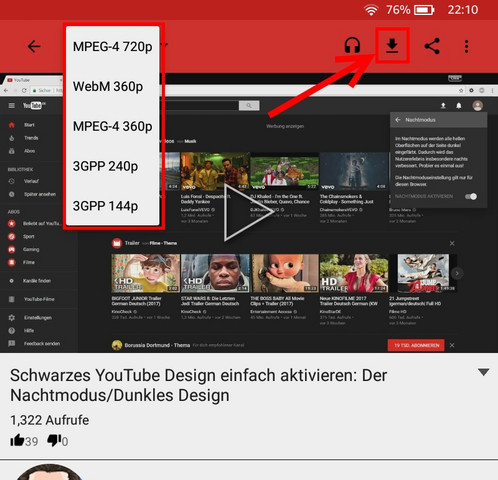Tap the "76%" battery percentage

click(398, 10)
